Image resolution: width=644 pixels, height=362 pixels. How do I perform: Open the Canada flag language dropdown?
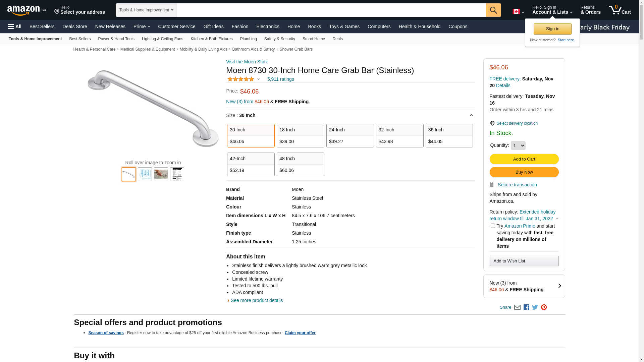(518, 12)
